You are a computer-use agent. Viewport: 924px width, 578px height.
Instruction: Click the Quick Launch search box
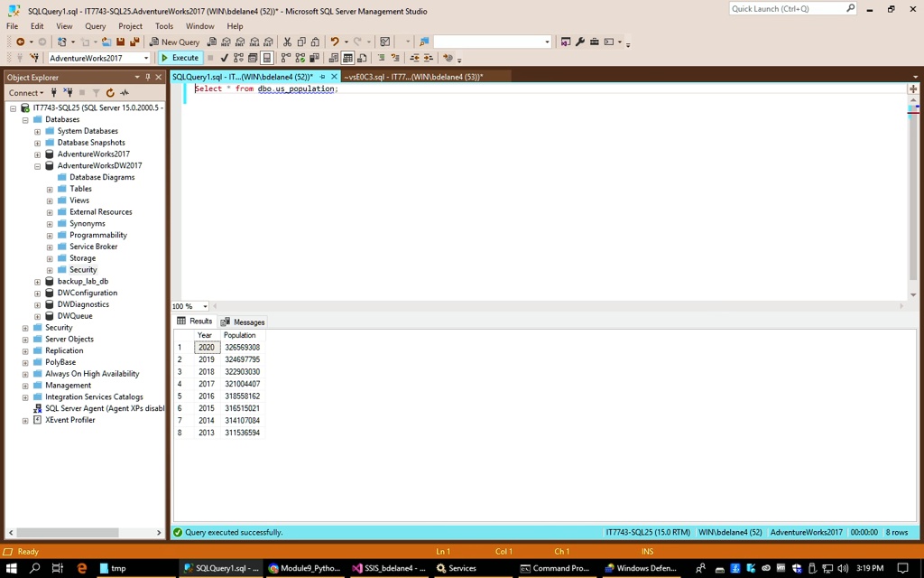tap(792, 9)
